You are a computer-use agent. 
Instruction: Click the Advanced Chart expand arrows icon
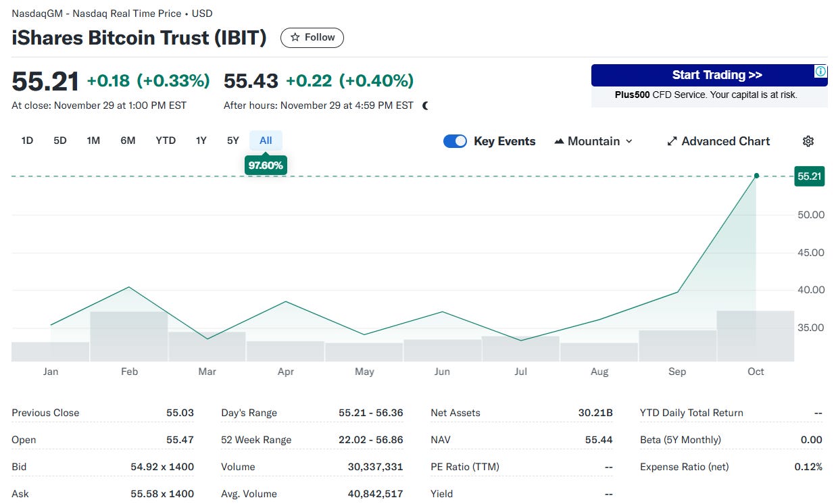pos(672,141)
